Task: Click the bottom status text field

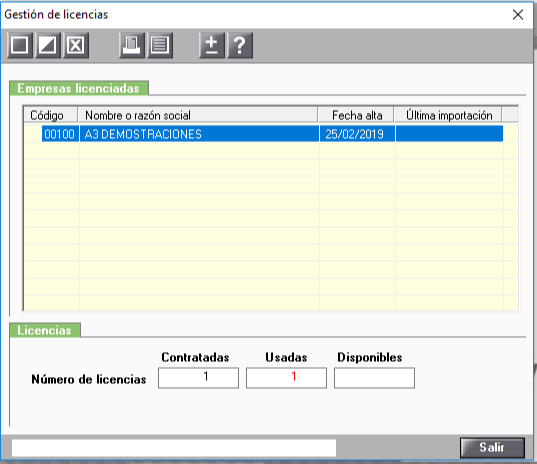Action: coord(174,448)
